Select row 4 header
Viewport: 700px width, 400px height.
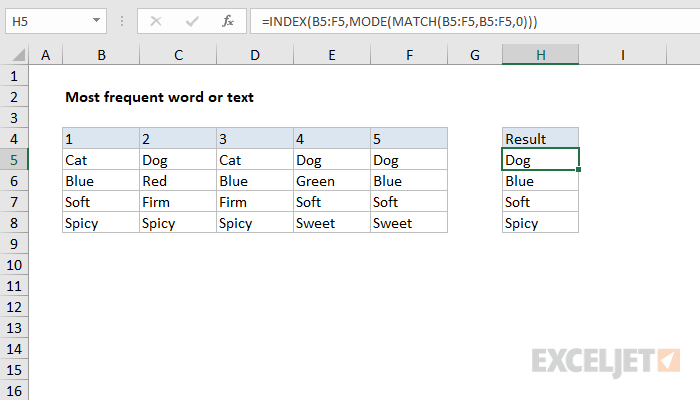(x=14, y=139)
